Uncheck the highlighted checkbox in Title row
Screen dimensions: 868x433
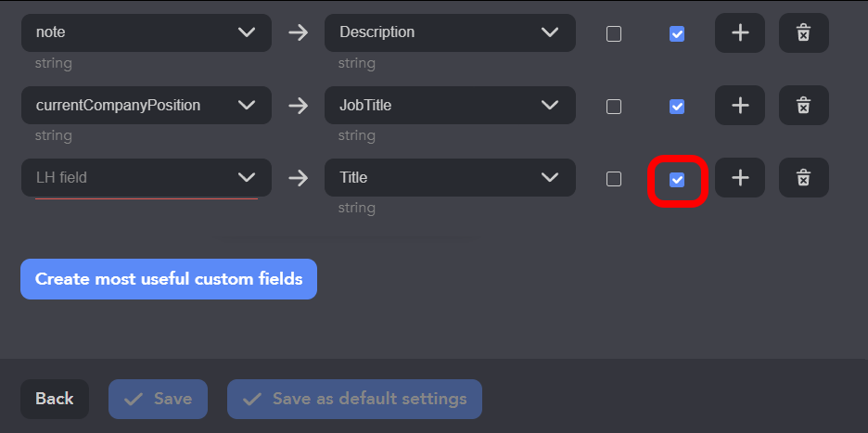(677, 179)
